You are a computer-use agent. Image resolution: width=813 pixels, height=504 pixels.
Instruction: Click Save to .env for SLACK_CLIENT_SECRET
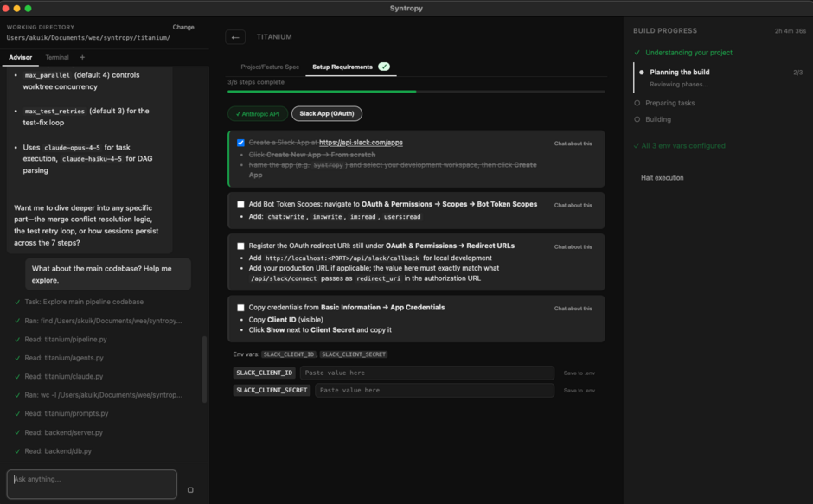[x=579, y=391]
